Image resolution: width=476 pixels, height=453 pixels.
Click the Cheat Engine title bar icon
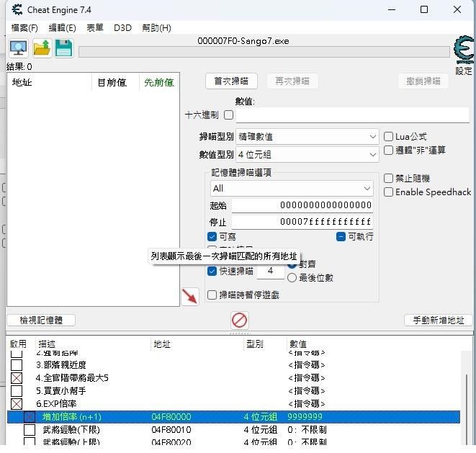(17, 9)
